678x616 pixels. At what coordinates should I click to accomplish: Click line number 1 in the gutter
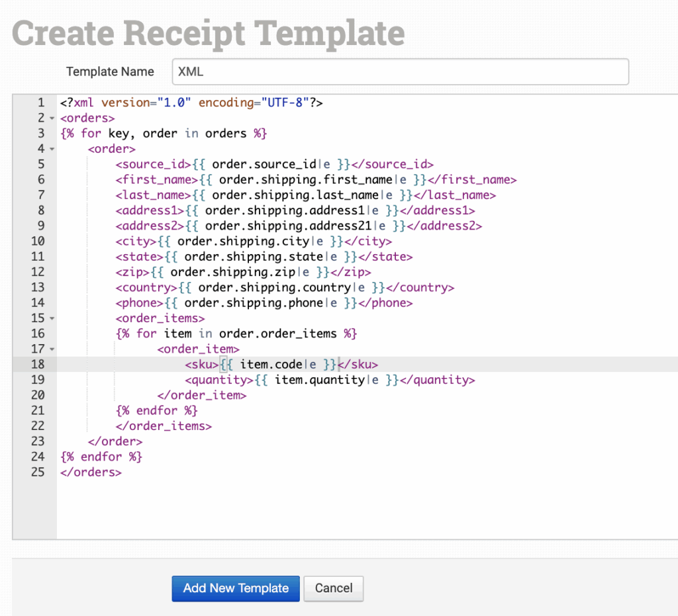point(41,103)
